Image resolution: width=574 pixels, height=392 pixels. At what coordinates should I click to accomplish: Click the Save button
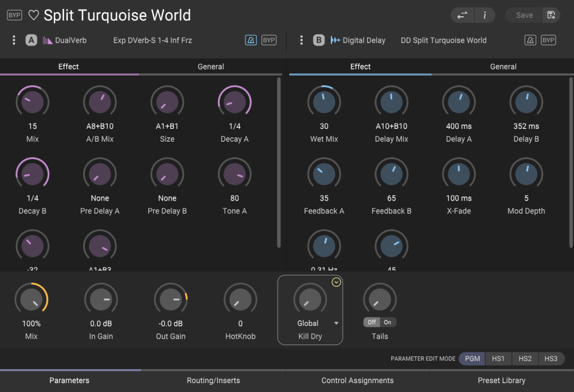524,15
